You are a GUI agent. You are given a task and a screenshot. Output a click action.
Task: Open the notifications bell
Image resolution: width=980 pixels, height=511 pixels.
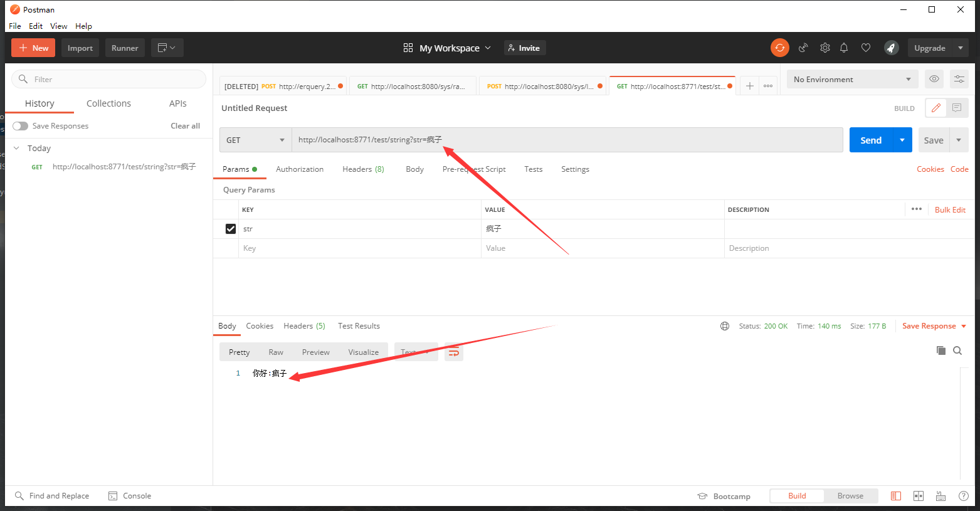[844, 48]
